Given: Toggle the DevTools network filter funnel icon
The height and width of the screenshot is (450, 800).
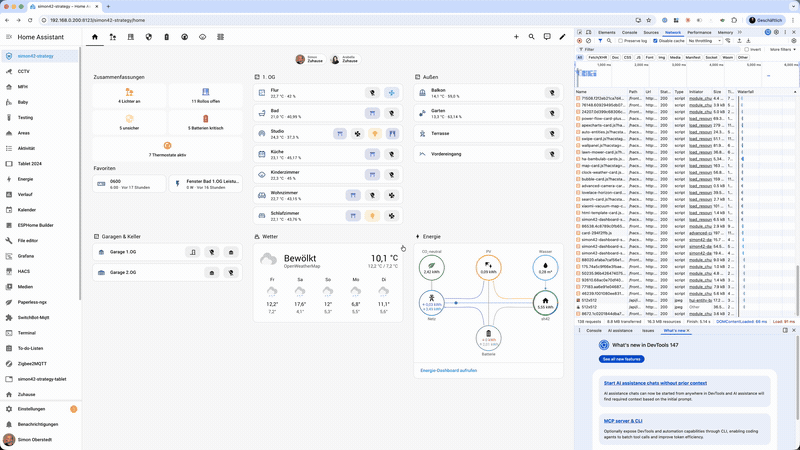Looking at the screenshot, I should (600, 41).
